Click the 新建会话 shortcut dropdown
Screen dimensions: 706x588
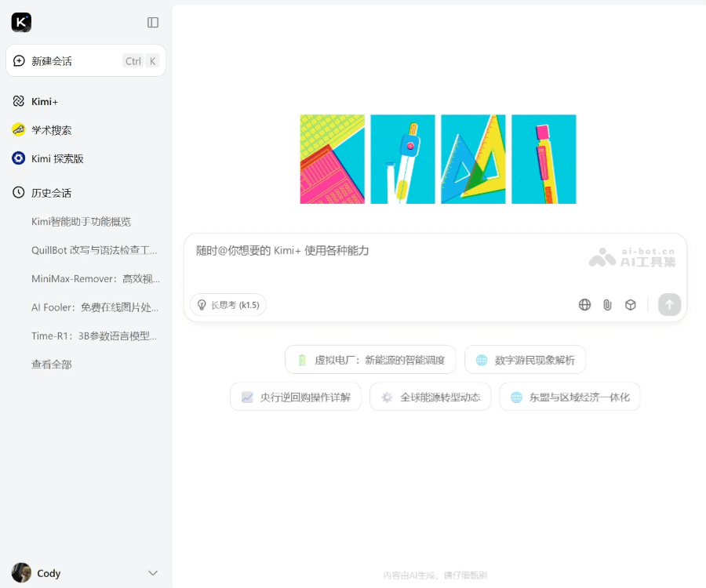(x=140, y=60)
